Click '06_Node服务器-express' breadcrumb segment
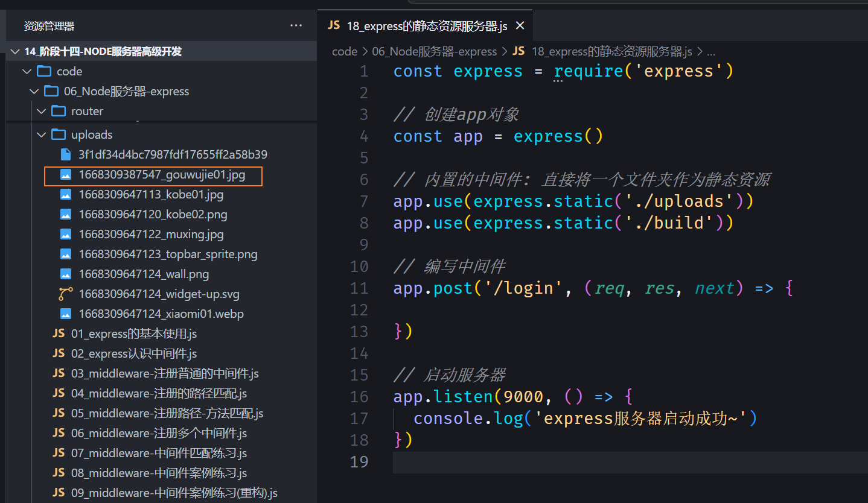The image size is (868, 503). point(434,52)
